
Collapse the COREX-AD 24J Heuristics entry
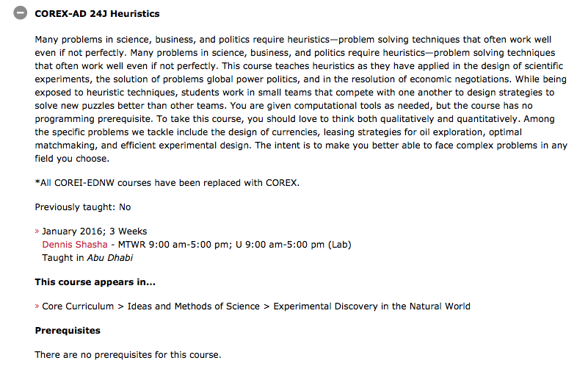coord(21,13)
